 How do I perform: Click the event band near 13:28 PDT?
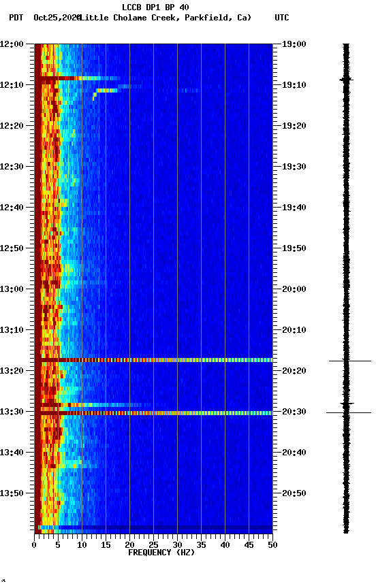(94, 405)
